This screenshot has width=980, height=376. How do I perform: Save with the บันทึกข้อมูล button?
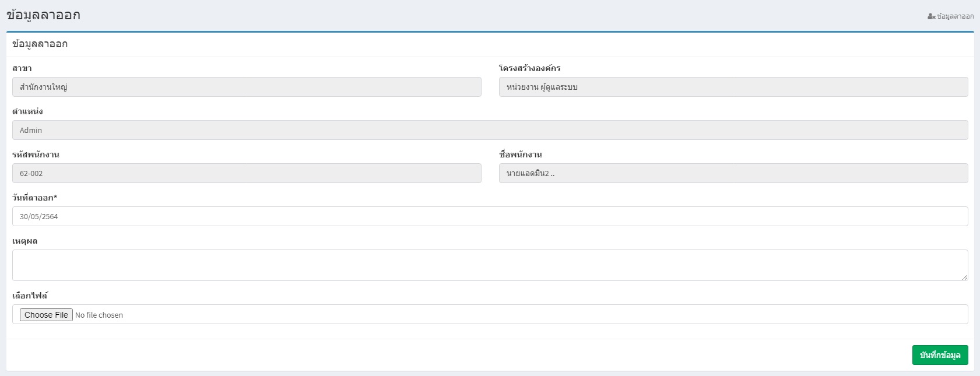940,355
